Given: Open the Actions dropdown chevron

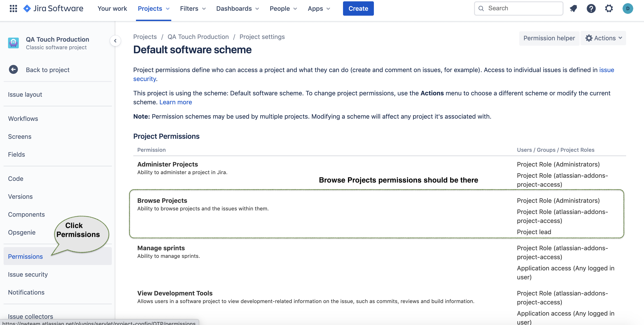Looking at the screenshot, I should click(x=620, y=38).
